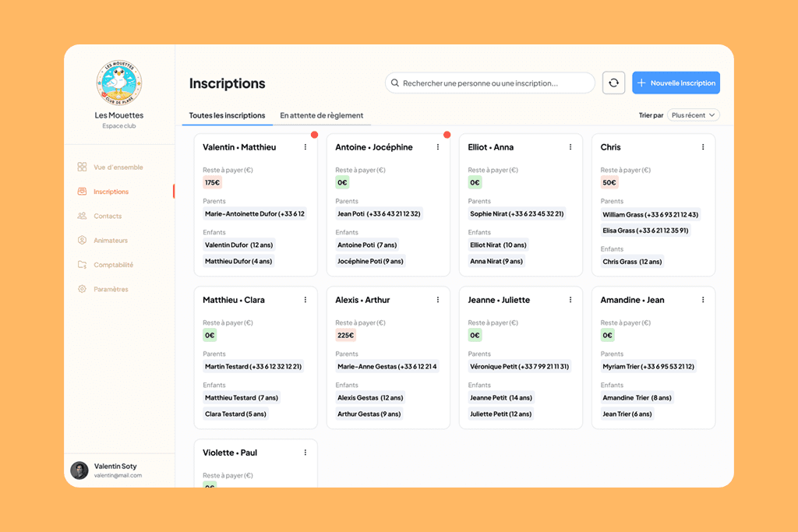Click the Nouvelle Inscription button
This screenshot has width=798, height=532.
[x=676, y=83]
